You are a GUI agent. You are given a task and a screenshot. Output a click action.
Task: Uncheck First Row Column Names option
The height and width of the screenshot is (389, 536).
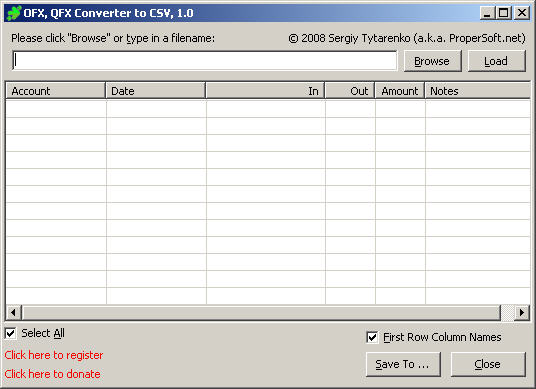[372, 337]
